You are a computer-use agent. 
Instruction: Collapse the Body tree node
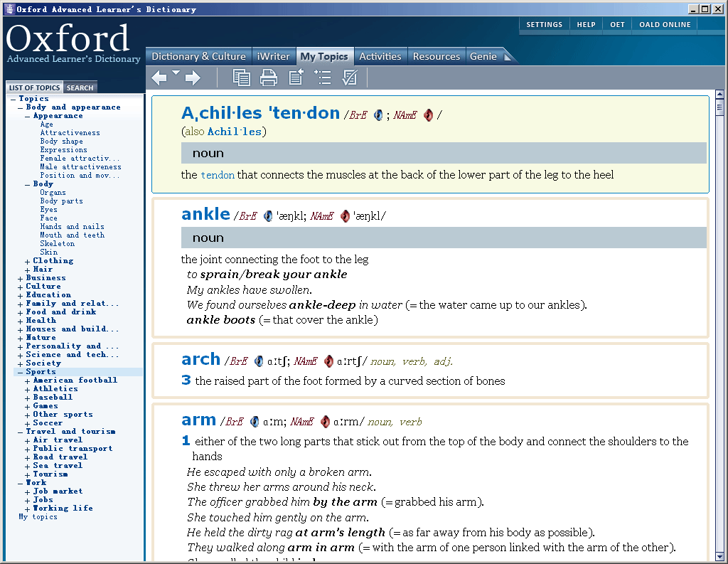[28, 184]
